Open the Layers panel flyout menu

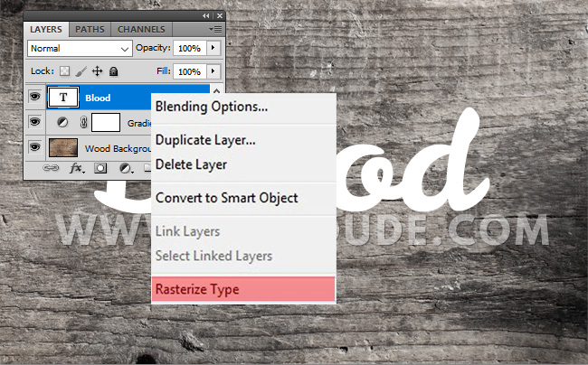tap(215, 29)
